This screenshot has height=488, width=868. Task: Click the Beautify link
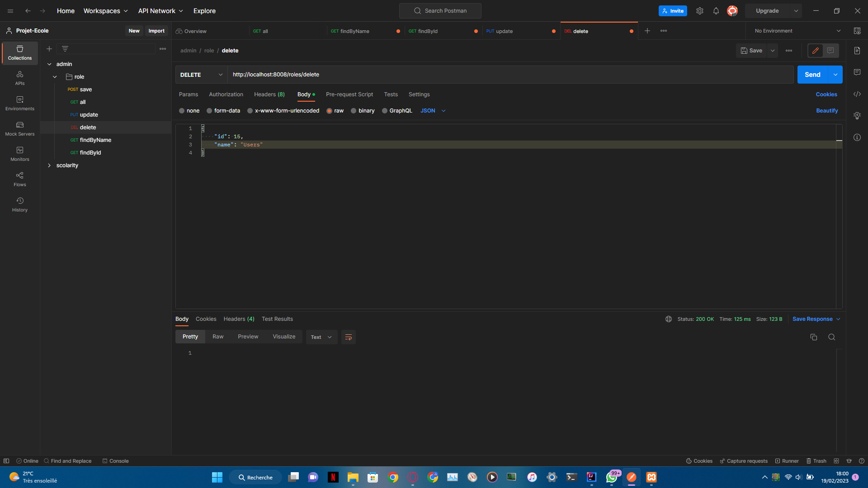click(x=827, y=111)
